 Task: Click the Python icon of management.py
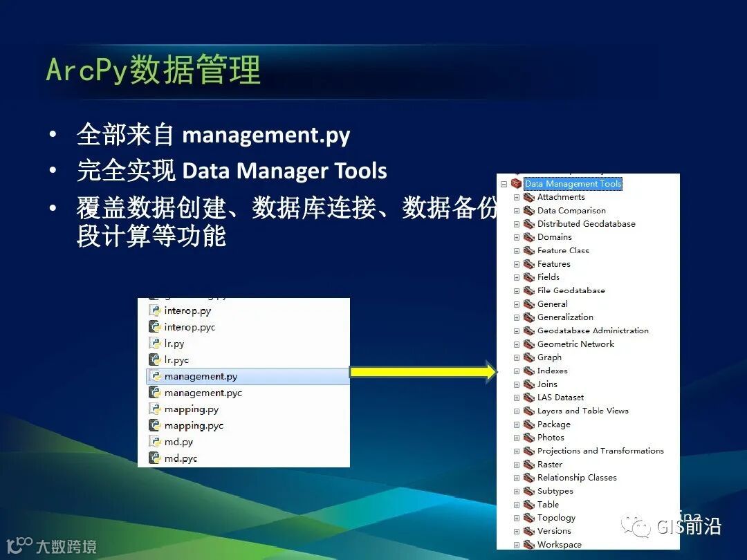(x=154, y=376)
